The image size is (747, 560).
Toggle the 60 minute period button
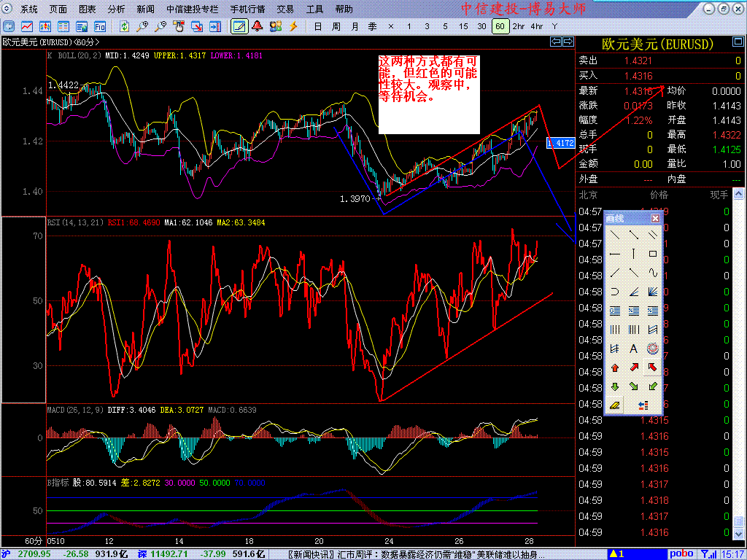500,27
